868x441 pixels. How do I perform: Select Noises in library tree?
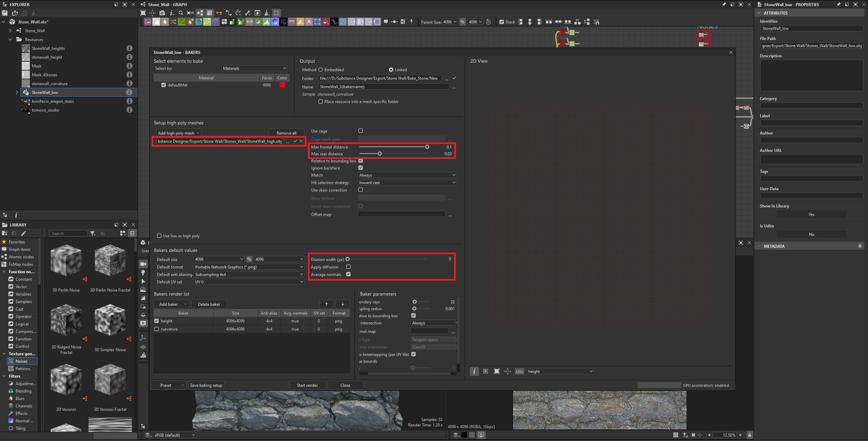coord(22,361)
